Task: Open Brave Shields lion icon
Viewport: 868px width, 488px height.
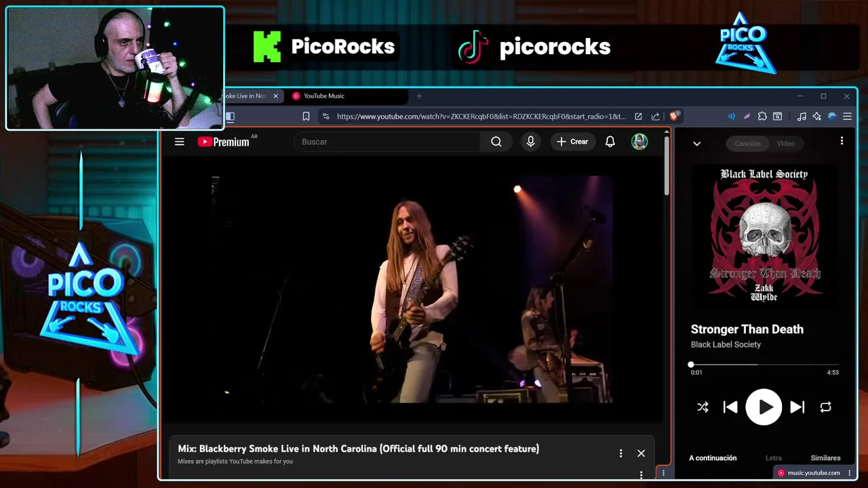Action: point(675,117)
